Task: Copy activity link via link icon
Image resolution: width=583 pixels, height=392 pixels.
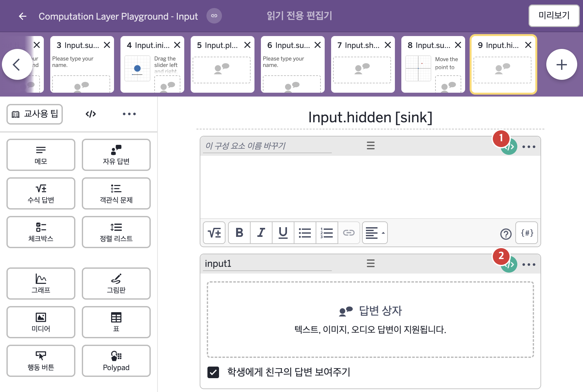Action: [214, 16]
